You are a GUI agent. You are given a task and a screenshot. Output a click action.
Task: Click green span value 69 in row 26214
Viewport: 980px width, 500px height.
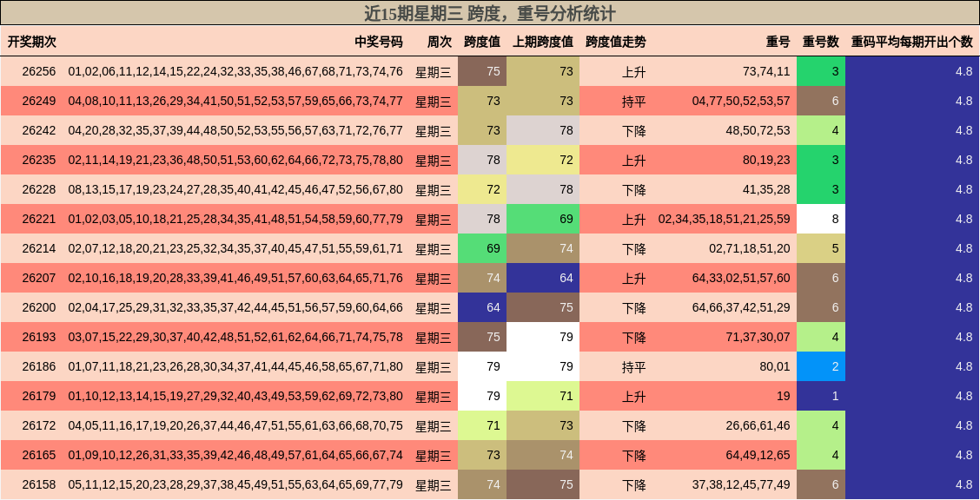pyautogui.click(x=482, y=248)
